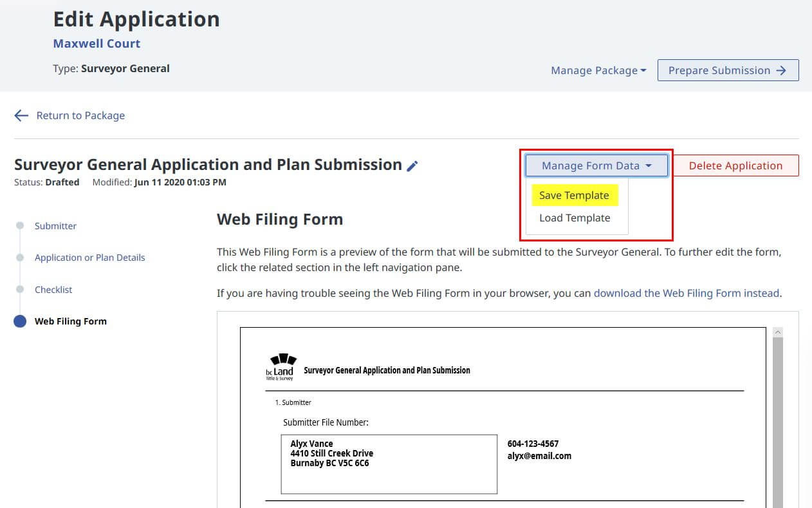812x508 pixels.
Task: Open the Manage Package dropdown
Action: (598, 71)
